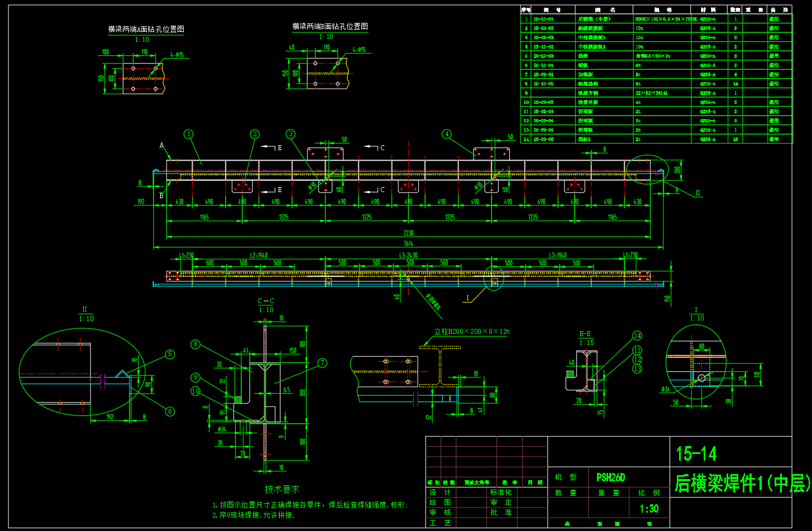Select row 9 in parts list table
The image size is (812, 531).
(656, 93)
